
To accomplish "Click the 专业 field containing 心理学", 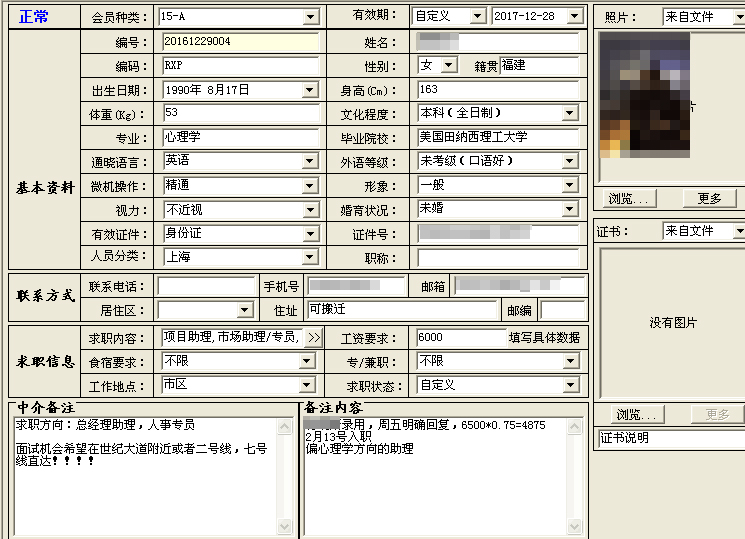I will (240, 138).
